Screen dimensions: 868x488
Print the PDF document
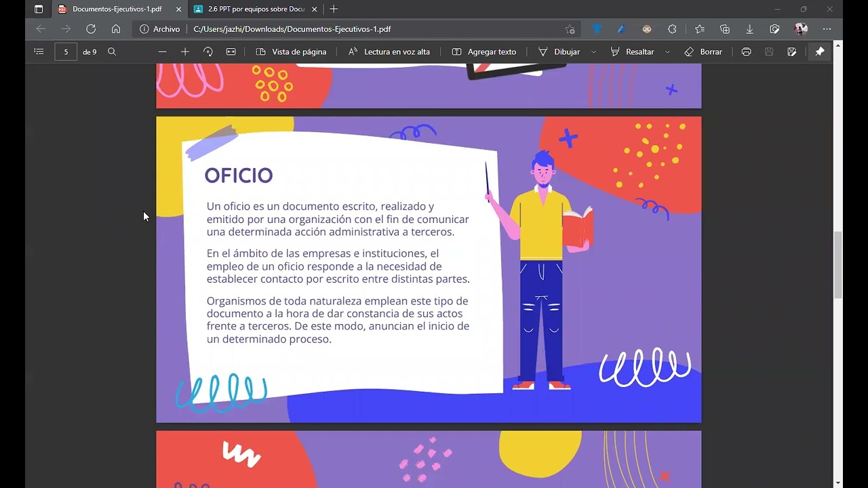tap(746, 52)
